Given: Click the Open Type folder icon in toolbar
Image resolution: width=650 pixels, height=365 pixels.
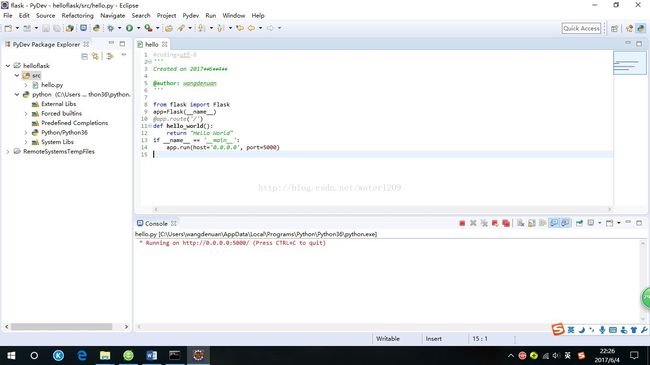Looking at the screenshot, I should pyautogui.click(x=169, y=28).
